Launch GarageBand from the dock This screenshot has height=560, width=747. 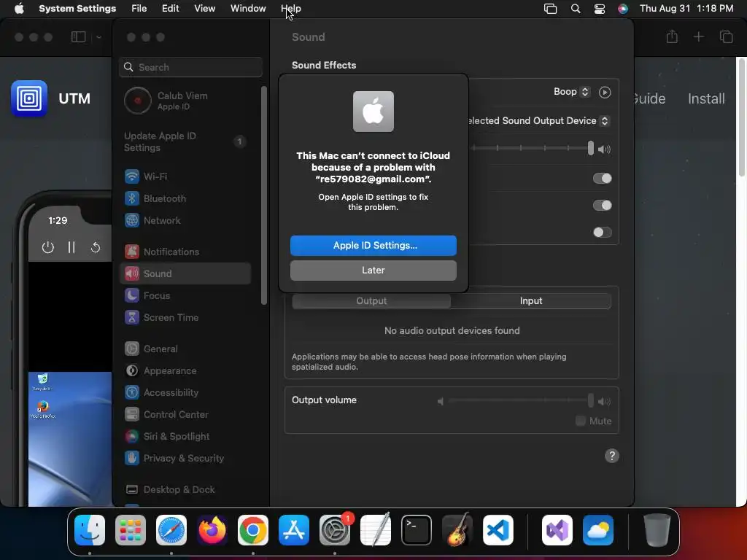pyautogui.click(x=457, y=530)
